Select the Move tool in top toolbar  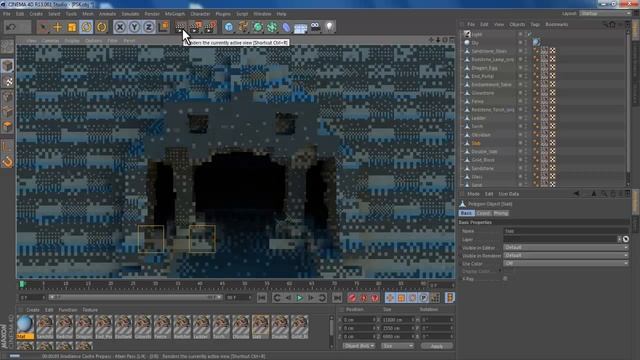click(x=57, y=27)
